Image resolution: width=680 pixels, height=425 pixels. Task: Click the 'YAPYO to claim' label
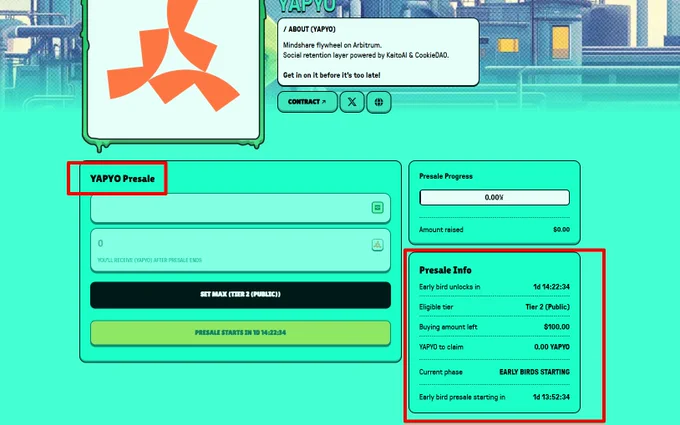(441, 347)
